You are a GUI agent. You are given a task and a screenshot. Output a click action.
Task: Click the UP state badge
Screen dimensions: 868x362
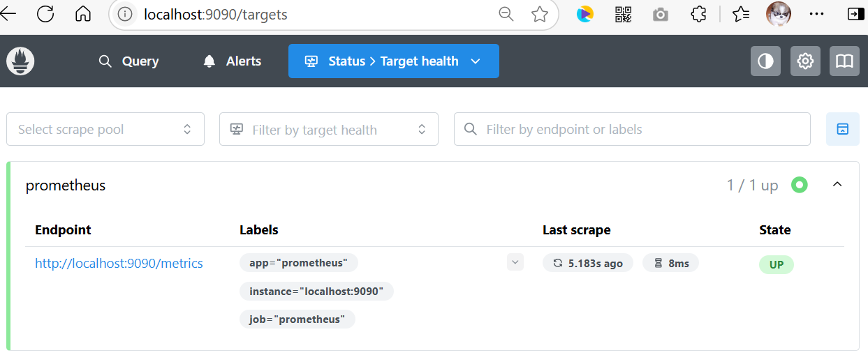click(x=777, y=265)
